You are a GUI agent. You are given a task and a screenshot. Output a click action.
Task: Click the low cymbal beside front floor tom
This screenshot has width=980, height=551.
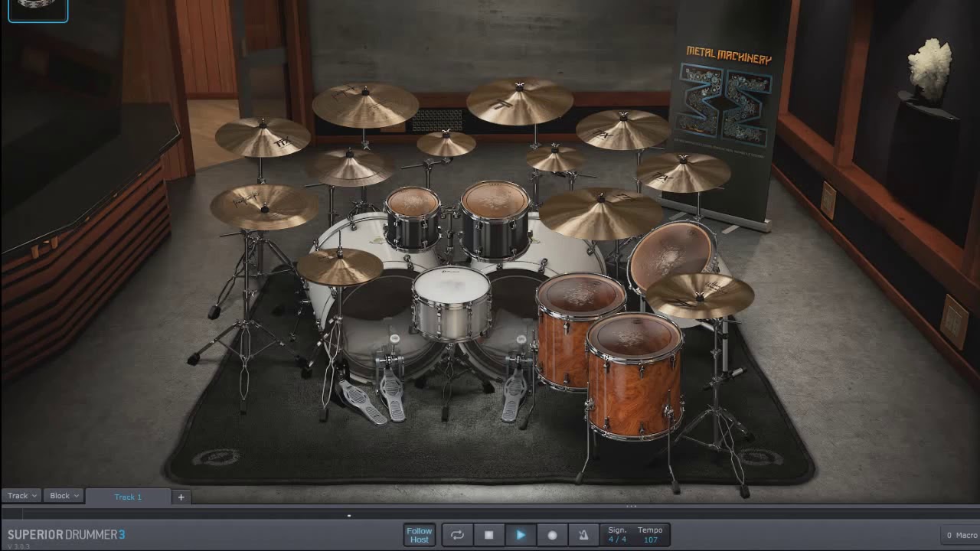pos(700,295)
